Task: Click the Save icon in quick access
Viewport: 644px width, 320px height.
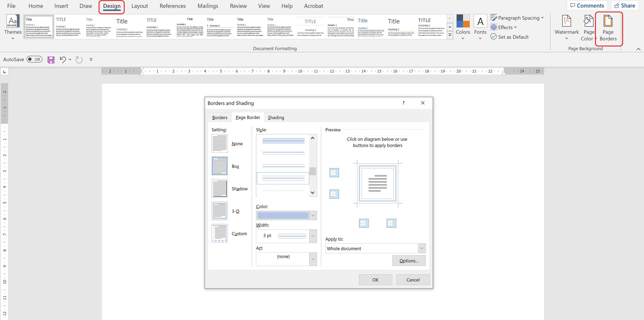Action: click(x=51, y=59)
